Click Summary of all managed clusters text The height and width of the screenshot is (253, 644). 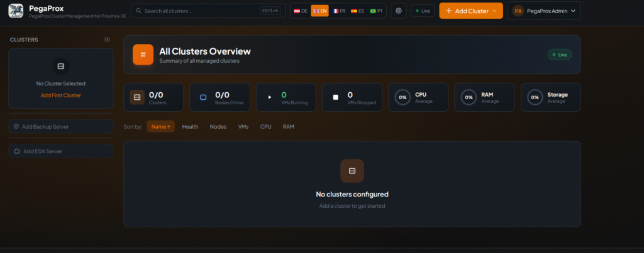tap(199, 61)
